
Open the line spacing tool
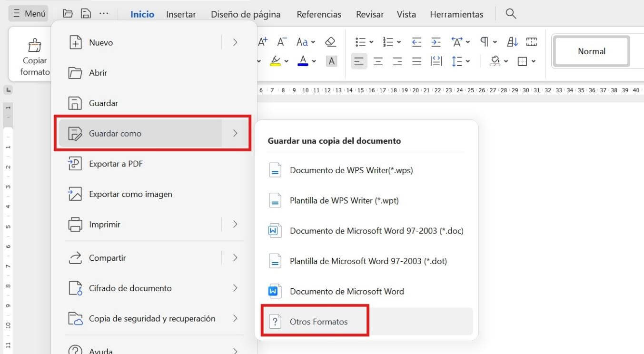[457, 61]
